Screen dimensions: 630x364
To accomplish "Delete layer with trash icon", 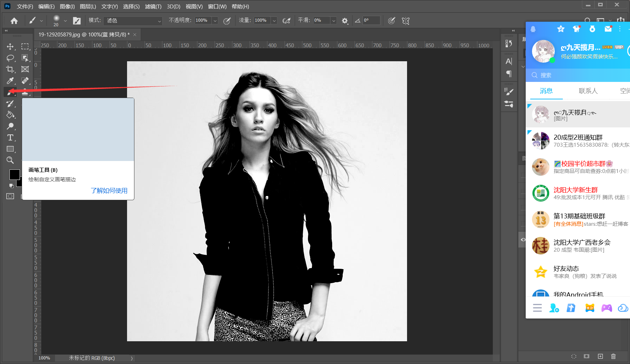I will (x=613, y=356).
